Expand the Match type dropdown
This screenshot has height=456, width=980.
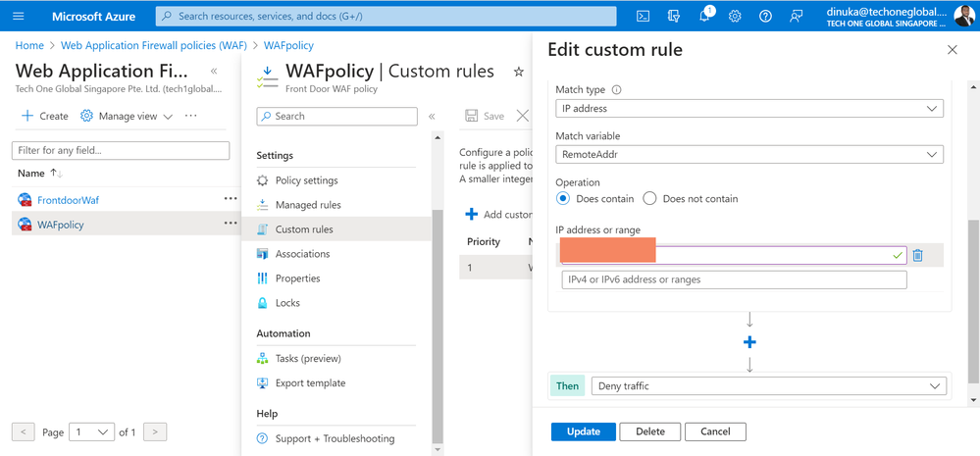click(749, 108)
